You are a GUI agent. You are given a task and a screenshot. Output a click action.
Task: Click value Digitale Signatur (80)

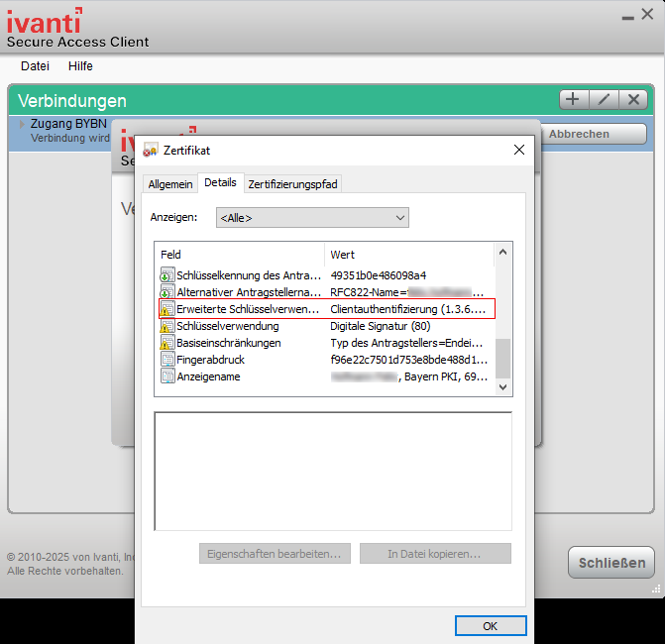(380, 326)
